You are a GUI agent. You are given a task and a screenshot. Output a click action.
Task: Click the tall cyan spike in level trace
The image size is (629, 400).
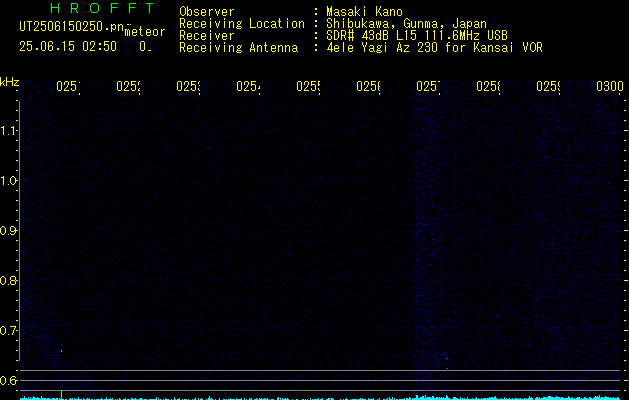pyautogui.click(x=61, y=395)
